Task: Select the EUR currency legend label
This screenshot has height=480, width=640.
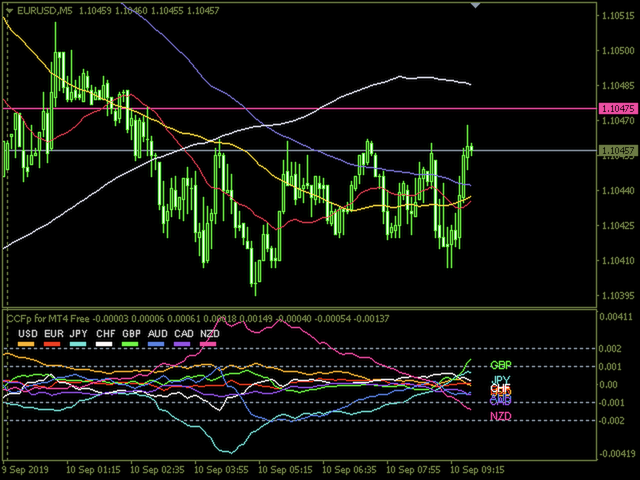Action: coord(53,333)
